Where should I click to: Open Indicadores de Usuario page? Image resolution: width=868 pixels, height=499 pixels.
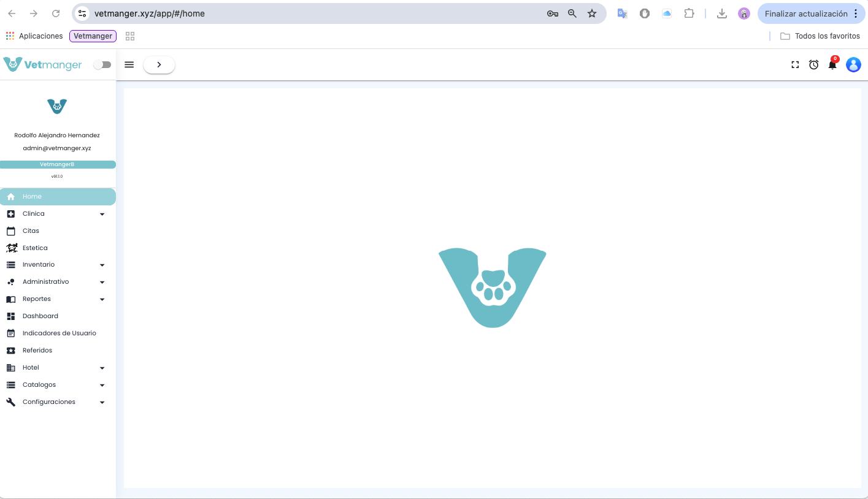point(59,333)
